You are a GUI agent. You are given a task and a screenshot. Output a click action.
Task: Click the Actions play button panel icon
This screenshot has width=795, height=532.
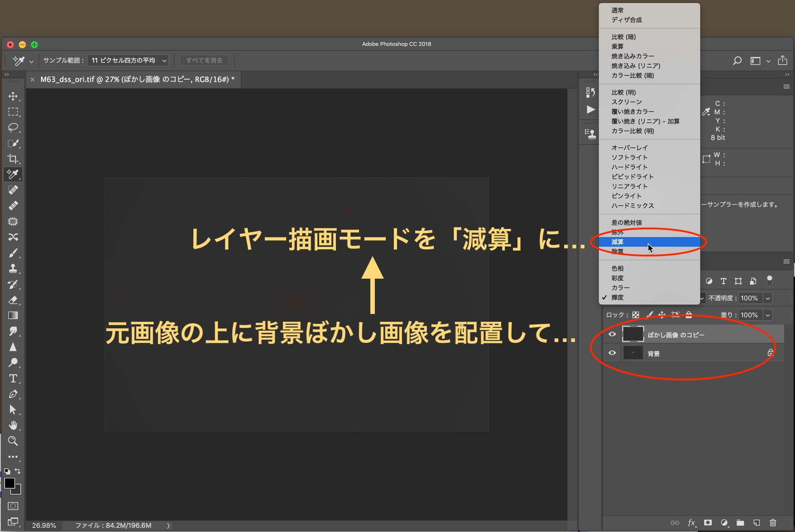point(590,109)
